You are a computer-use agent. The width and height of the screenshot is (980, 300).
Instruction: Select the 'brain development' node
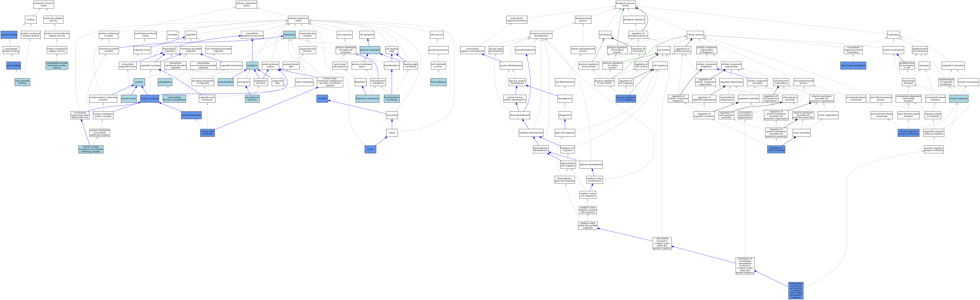(520, 115)
